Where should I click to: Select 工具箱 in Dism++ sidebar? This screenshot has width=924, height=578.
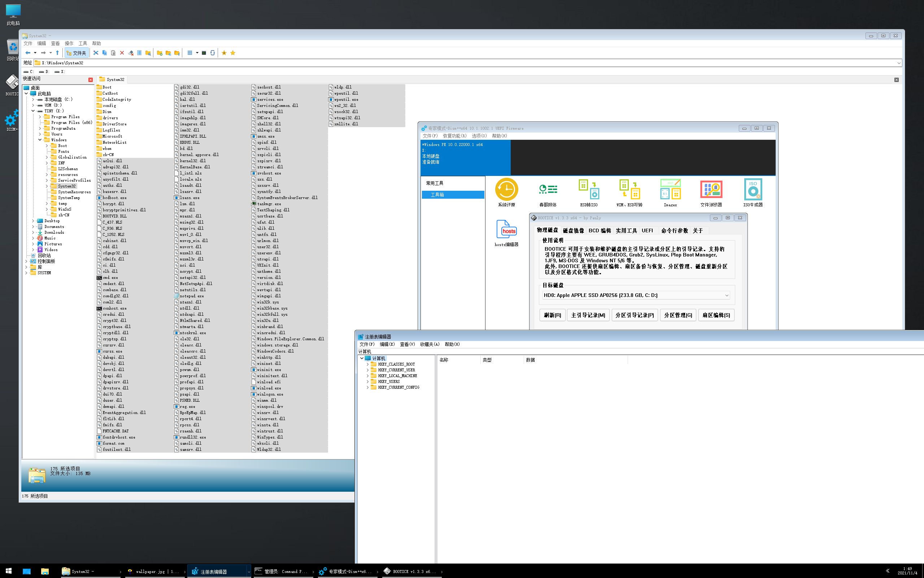coord(453,195)
